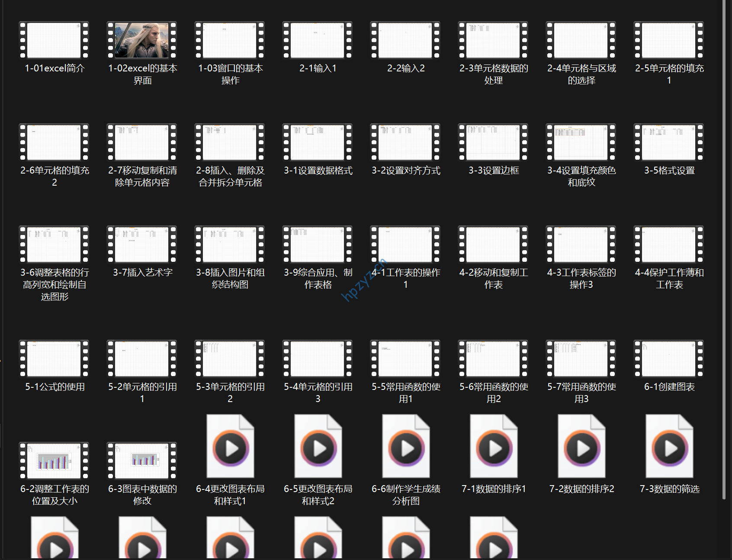Click the 7-1数据的排序1 media file icon
This screenshot has width=732, height=560.
coord(494,447)
